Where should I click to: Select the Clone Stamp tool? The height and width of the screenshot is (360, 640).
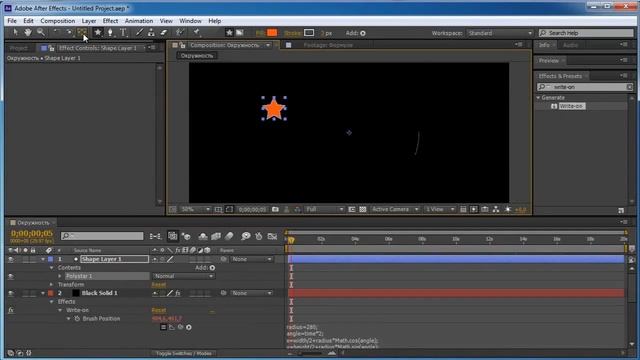[x=151, y=32]
